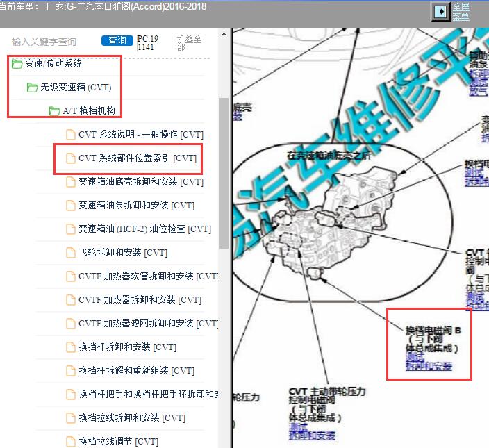Click file icon beside CVTF 加热器软管拆卸和安装
The image size is (489, 448).
coord(71,276)
